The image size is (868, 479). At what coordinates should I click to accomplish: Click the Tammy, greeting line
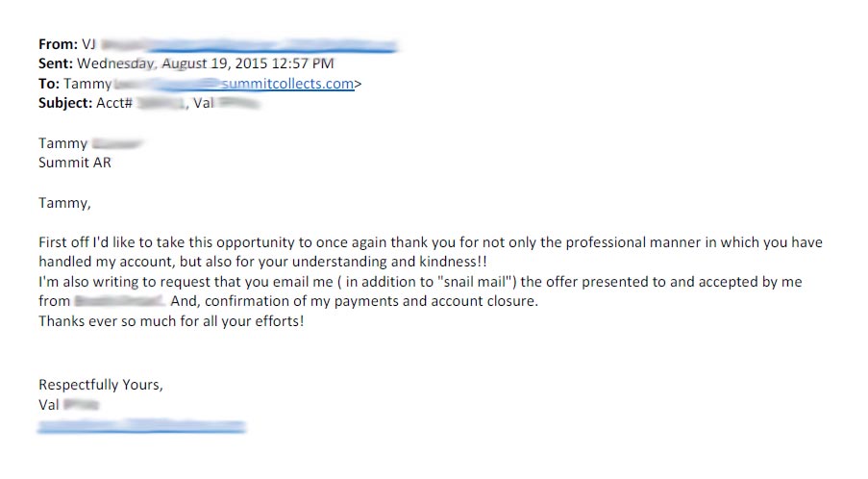coord(64,203)
